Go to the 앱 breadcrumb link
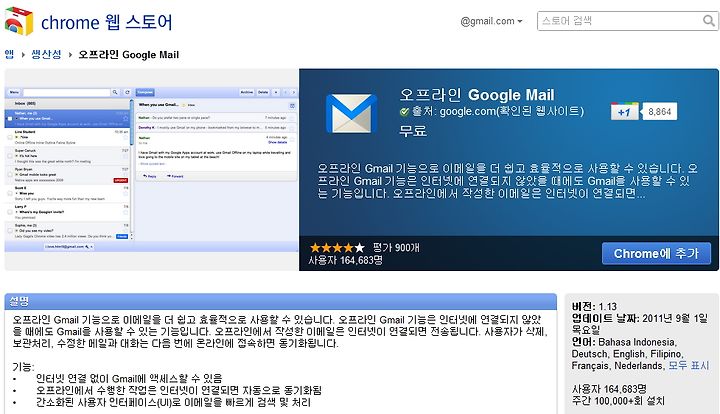Screen dimensions: 720x414 [9, 55]
